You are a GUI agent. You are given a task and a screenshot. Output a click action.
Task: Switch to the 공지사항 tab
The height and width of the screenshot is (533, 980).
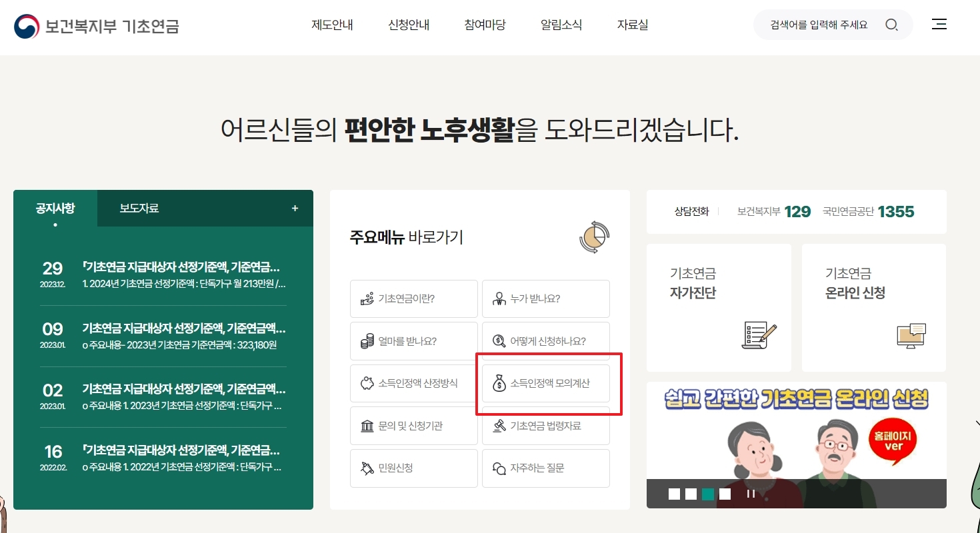[x=55, y=209]
